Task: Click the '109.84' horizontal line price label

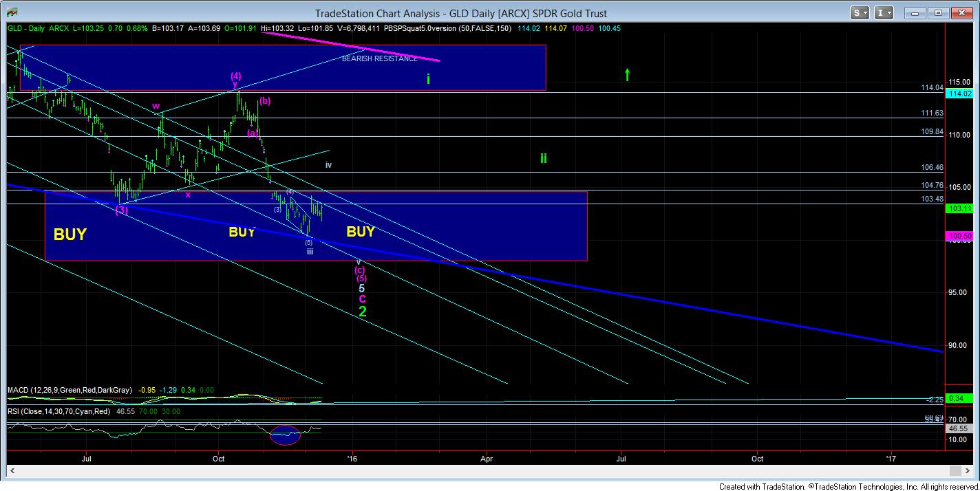Action: coord(931,131)
